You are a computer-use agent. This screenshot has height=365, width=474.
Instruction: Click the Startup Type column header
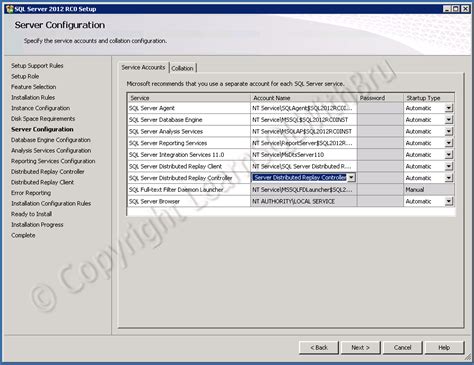(x=429, y=98)
